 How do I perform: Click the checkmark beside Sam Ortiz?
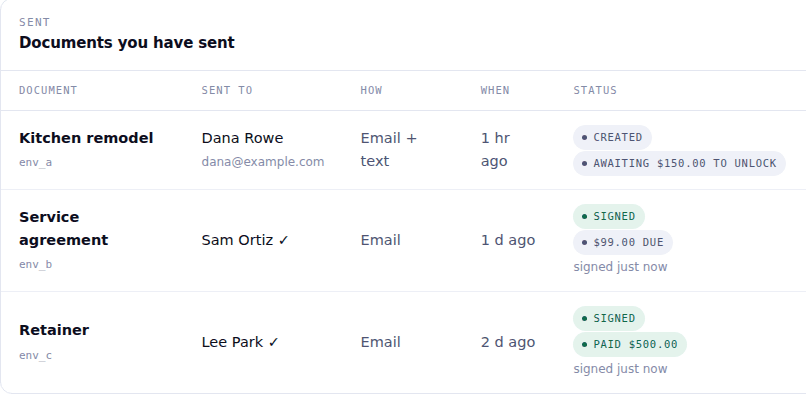(284, 241)
